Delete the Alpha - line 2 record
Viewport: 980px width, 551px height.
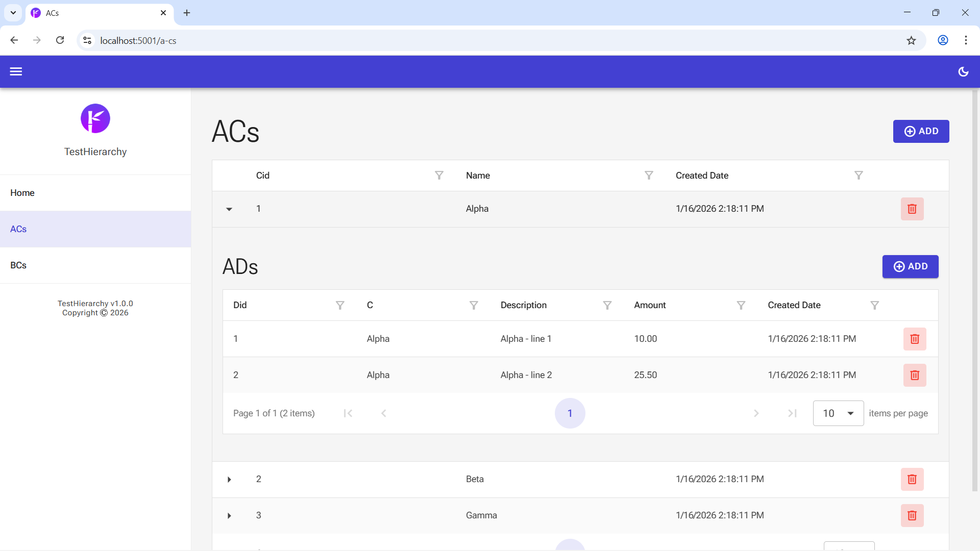(x=914, y=375)
